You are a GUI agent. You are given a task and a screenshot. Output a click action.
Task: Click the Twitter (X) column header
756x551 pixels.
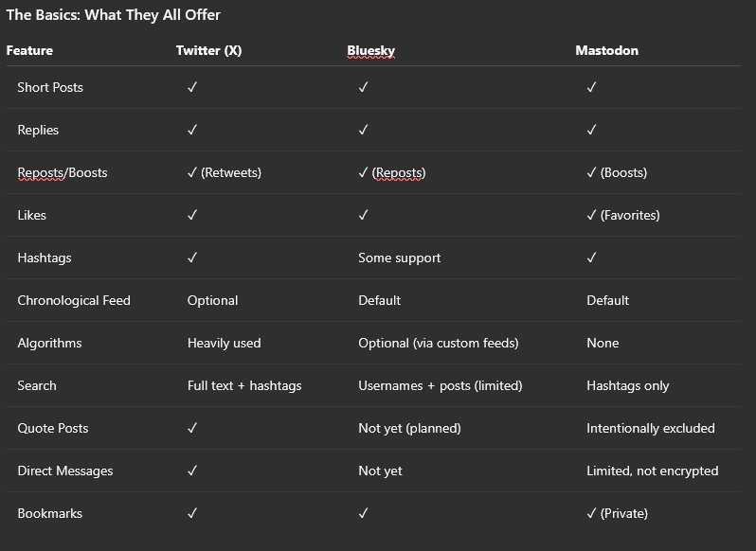tap(208, 50)
